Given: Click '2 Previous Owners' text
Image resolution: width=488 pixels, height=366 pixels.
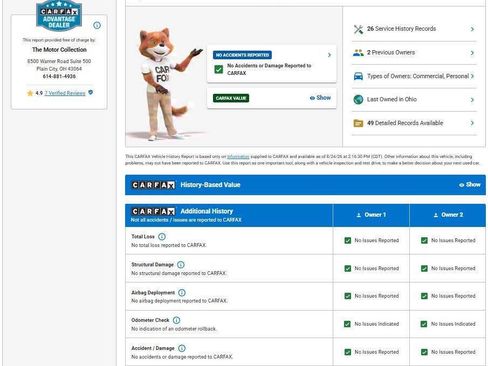Looking at the screenshot, I should pos(391,53).
